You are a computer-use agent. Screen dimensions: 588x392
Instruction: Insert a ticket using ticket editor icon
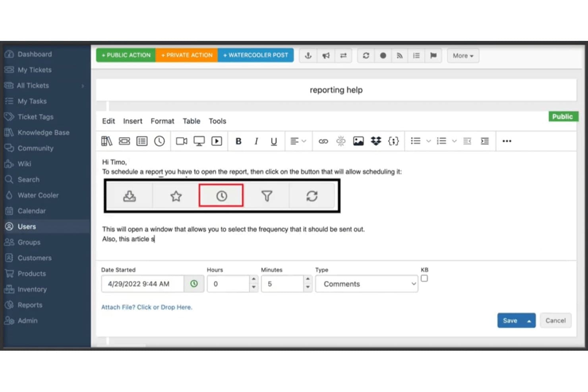pos(124,141)
